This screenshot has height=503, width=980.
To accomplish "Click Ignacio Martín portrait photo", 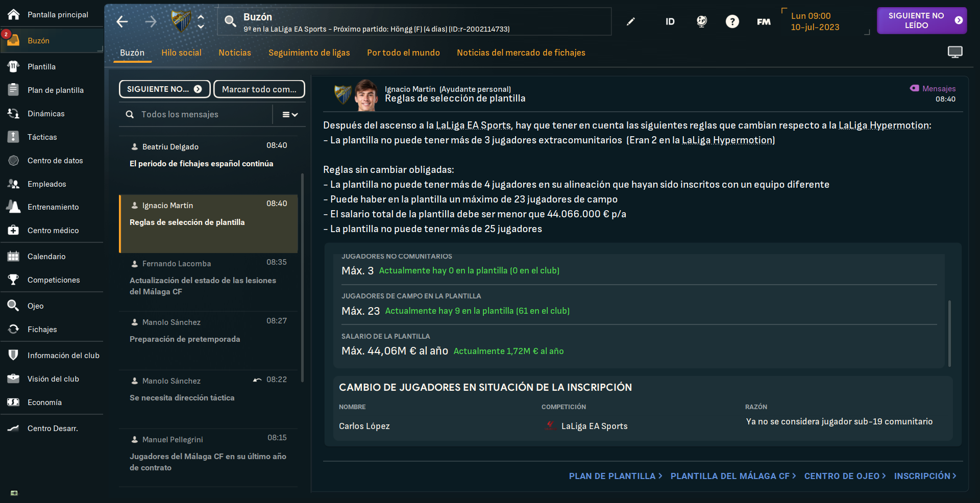I will click(366, 95).
